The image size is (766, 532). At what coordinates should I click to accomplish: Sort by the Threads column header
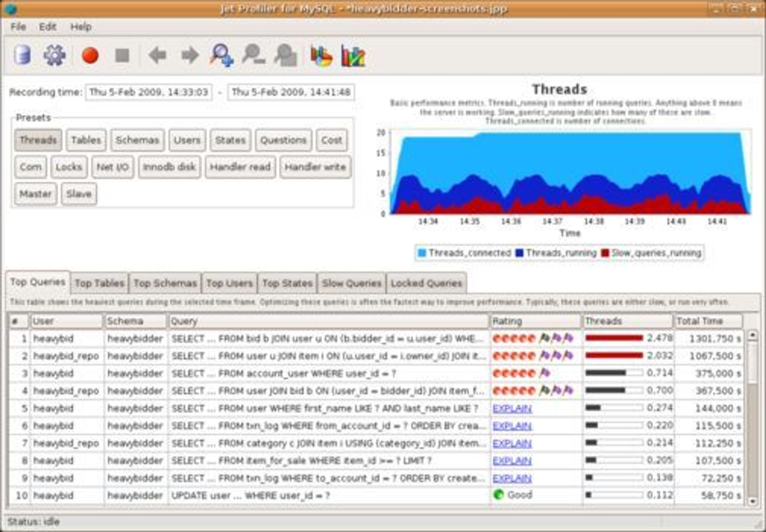(x=628, y=321)
